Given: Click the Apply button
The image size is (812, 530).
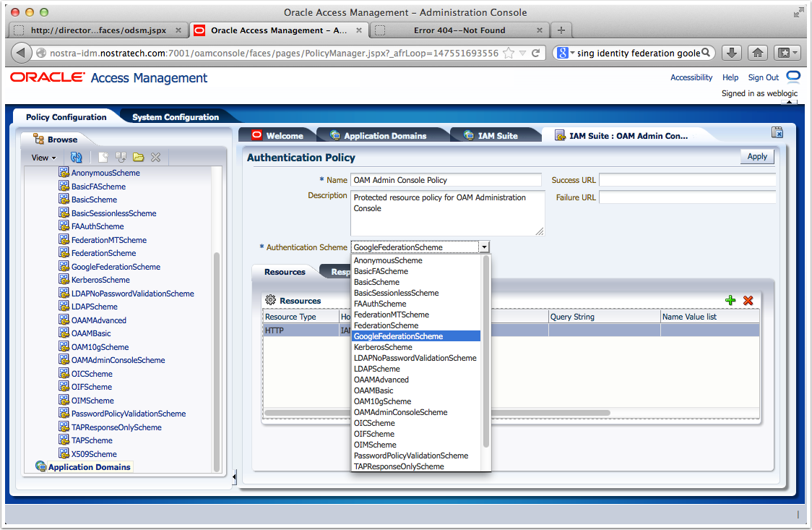Looking at the screenshot, I should point(756,156).
